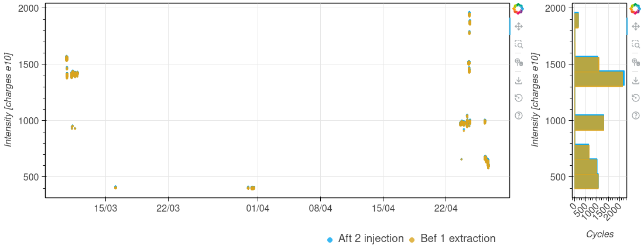Screen dimensions: 644x252
Task: Click Bokeh logo beside the histogram
Action: coord(636,9)
